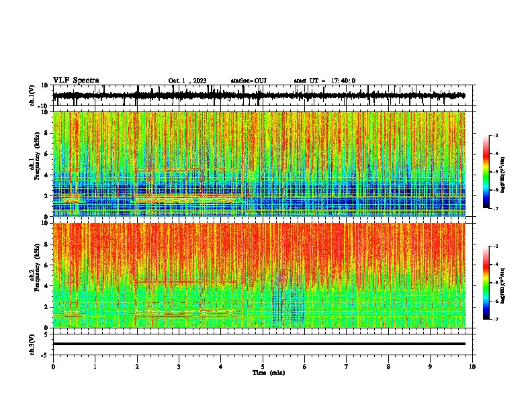Click the 'Time (min)' axis label
The height and width of the screenshot is (411, 532).
point(269,373)
